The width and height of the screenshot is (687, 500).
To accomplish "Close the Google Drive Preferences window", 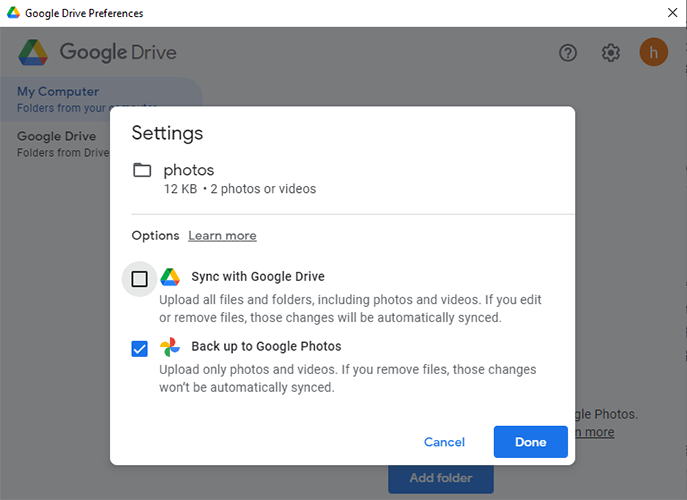I will tap(673, 13).
